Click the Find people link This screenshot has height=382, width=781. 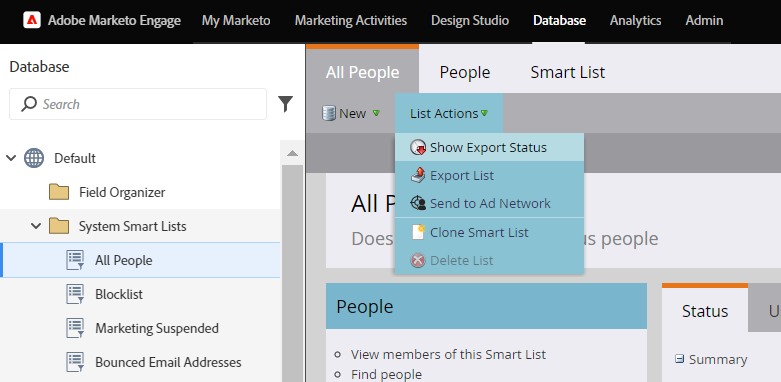[x=386, y=374]
